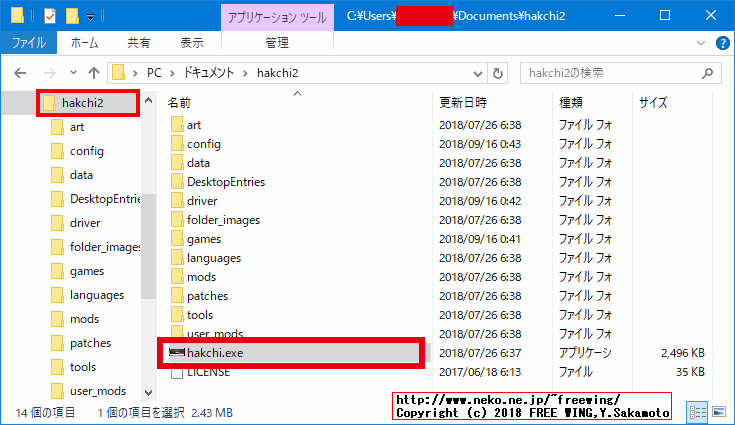The image size is (735, 425).
Task: Go back using the Back arrow
Action: tap(21, 73)
